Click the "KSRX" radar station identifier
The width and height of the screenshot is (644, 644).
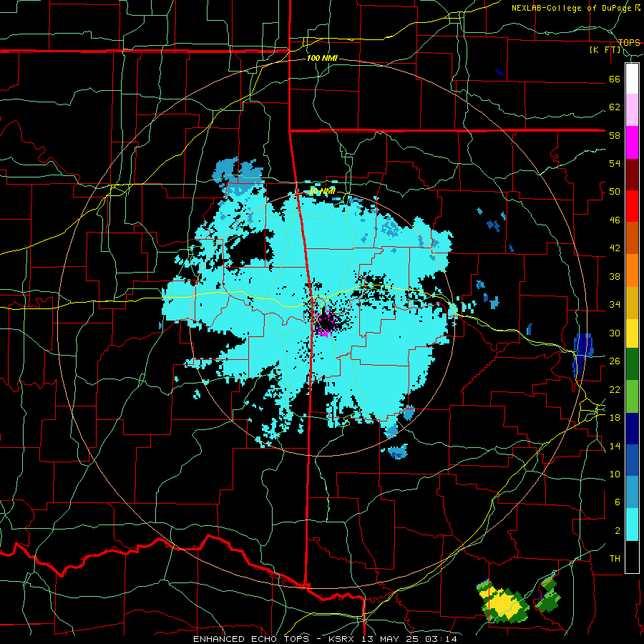(x=341, y=639)
